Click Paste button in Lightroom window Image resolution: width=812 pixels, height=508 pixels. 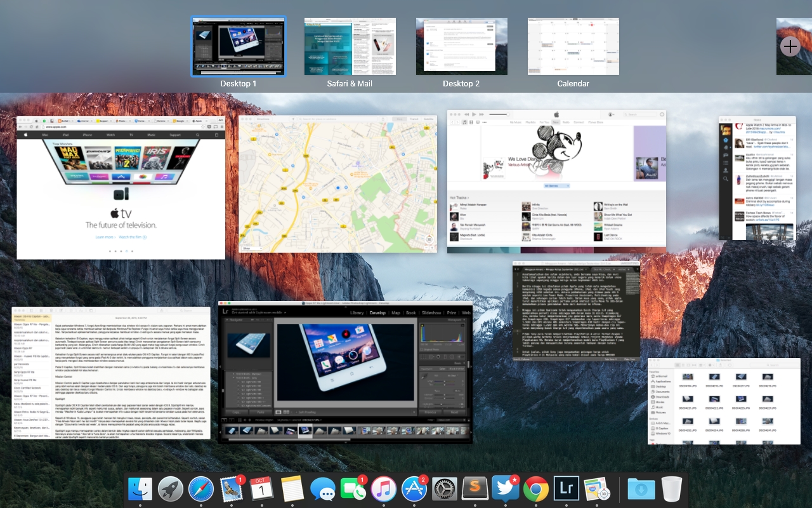pyautogui.click(x=261, y=412)
